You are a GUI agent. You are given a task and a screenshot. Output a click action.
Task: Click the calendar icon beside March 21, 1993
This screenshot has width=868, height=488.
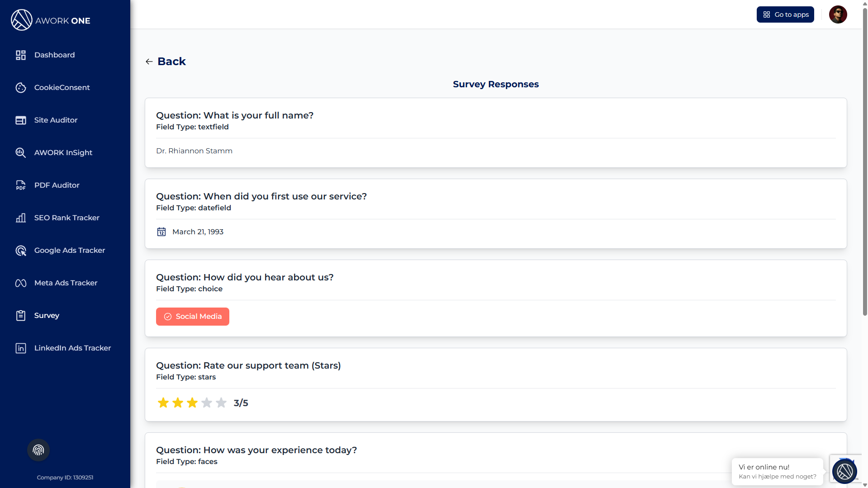click(161, 232)
